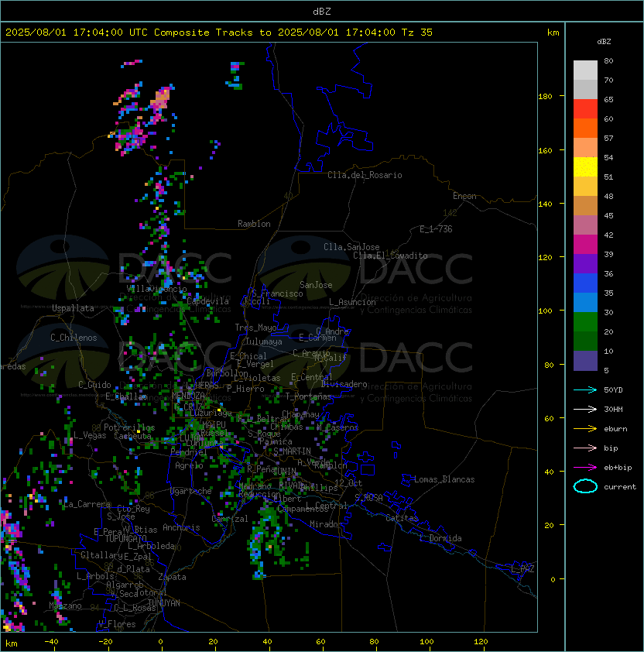Viewport: 644px width, 652px height.
Task: Click the 'Zapata' place label
Action: point(172,577)
